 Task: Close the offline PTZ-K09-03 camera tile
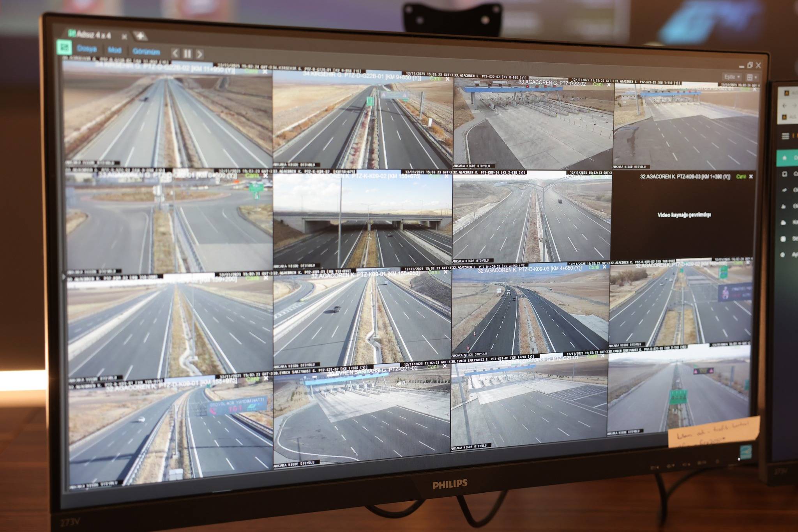[751, 177]
